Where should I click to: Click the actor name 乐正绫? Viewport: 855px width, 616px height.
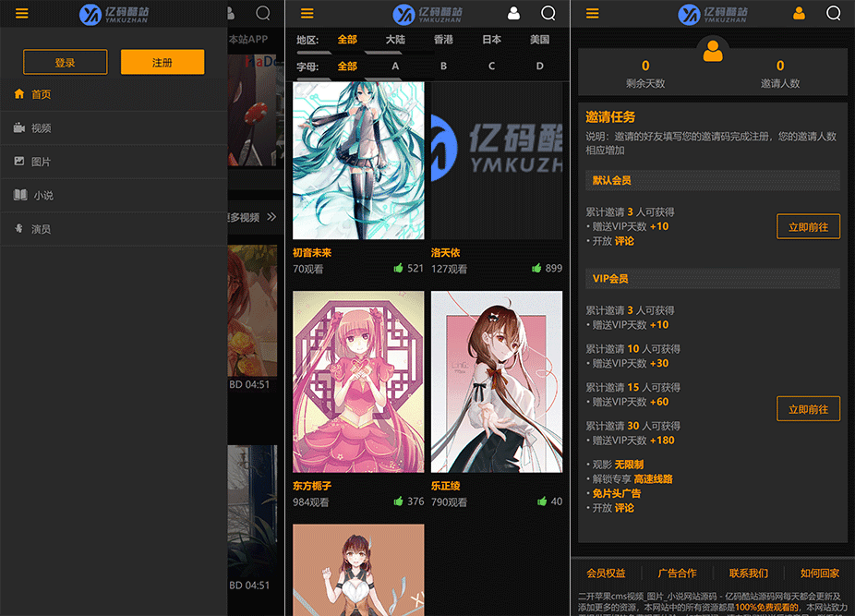click(x=445, y=486)
